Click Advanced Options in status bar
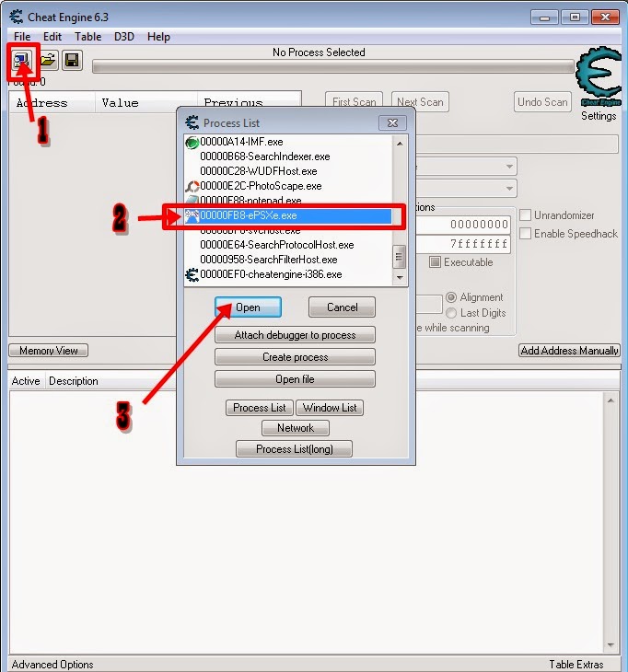Screen dimensions: 628x672 (x=52, y=665)
